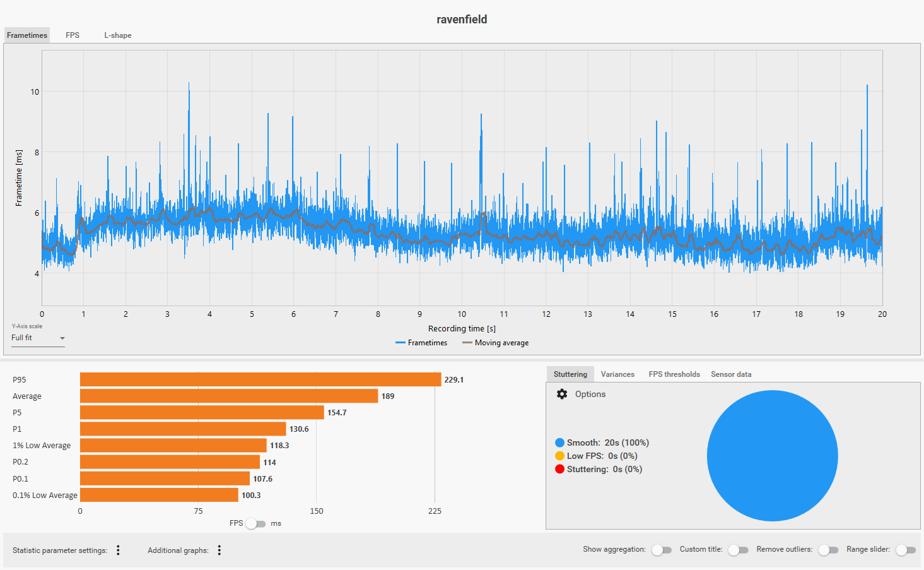
Task: Click the P95 orange bar in chart
Action: click(260, 379)
